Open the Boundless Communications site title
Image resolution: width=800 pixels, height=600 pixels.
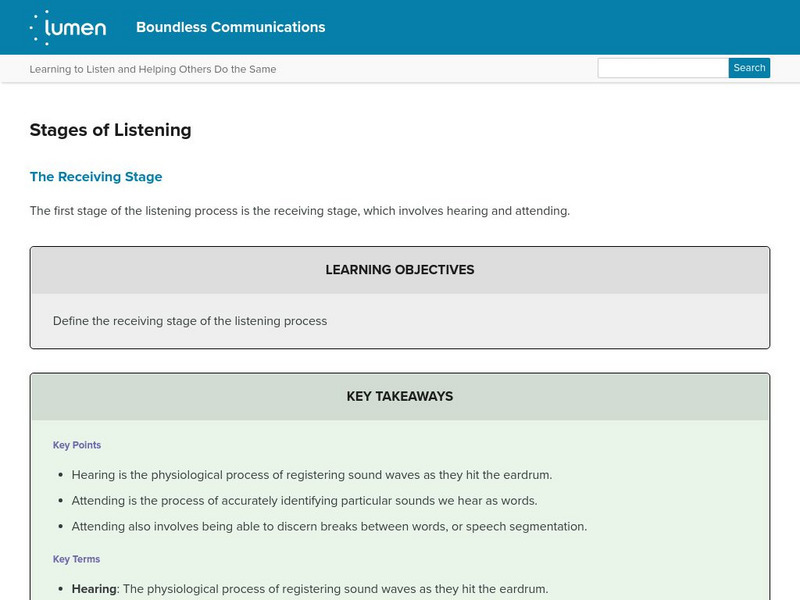229,28
